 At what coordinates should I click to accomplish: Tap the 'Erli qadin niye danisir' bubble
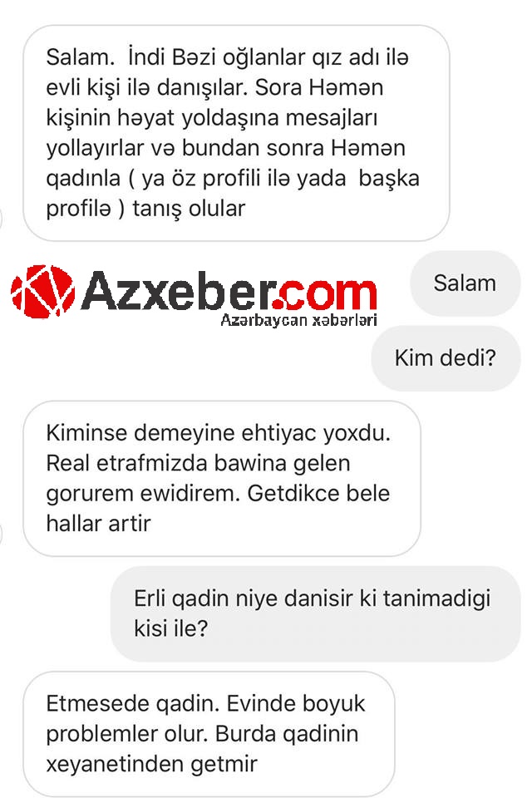point(316,613)
